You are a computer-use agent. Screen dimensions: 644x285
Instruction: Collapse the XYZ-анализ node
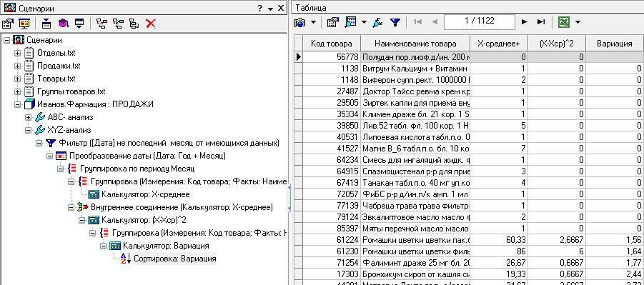tap(28, 130)
